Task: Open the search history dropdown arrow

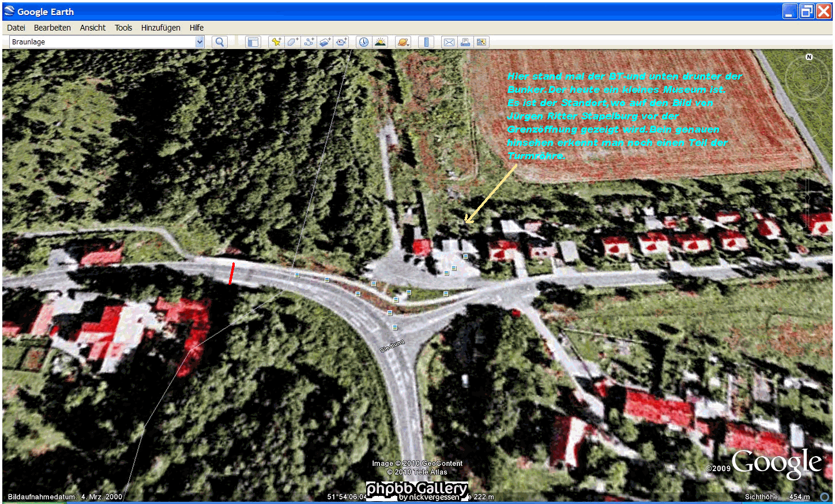Action: click(x=200, y=42)
